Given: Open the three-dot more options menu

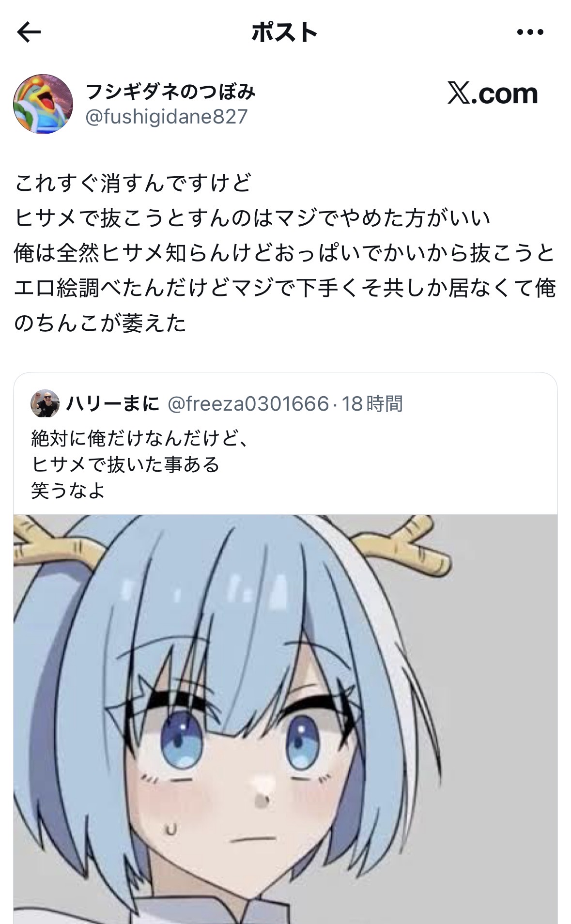Looking at the screenshot, I should pyautogui.click(x=530, y=32).
